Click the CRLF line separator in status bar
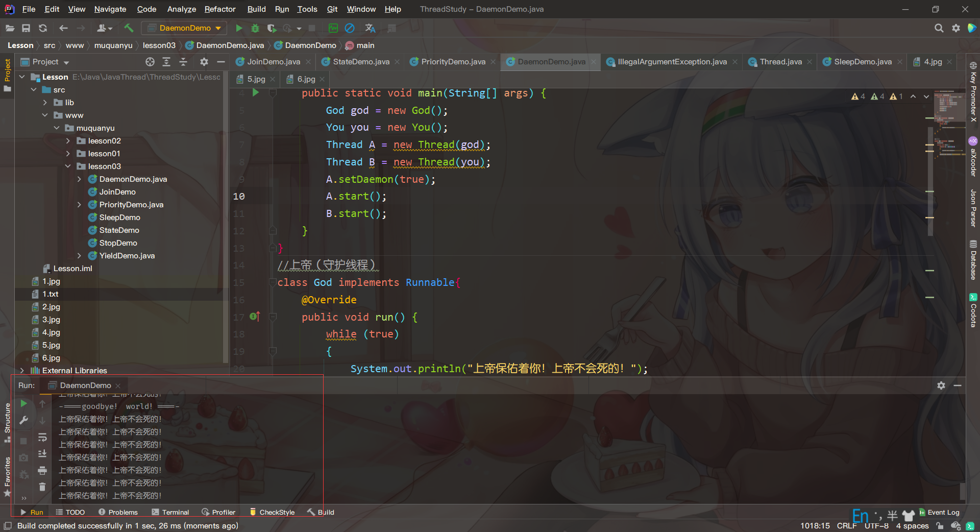 [x=847, y=526]
